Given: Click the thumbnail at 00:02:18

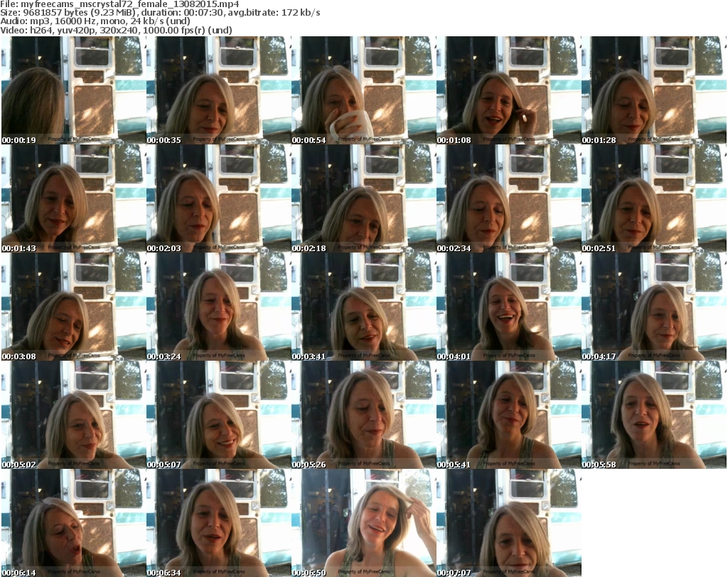Looking at the screenshot, I should [x=363, y=198].
